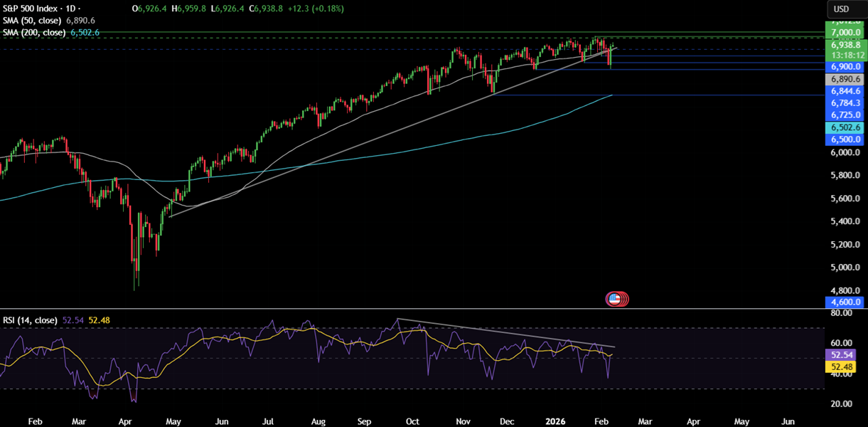Click the Oct label on time axis

point(412,421)
